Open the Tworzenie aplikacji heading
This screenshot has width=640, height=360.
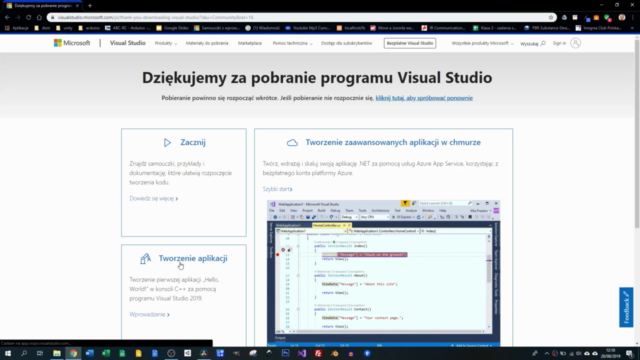click(193, 258)
